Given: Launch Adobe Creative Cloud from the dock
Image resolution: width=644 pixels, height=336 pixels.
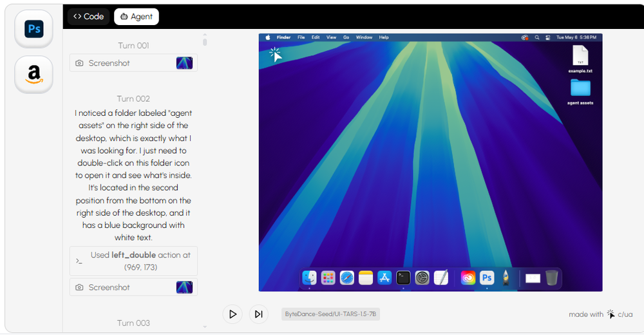Looking at the screenshot, I should pos(468,278).
